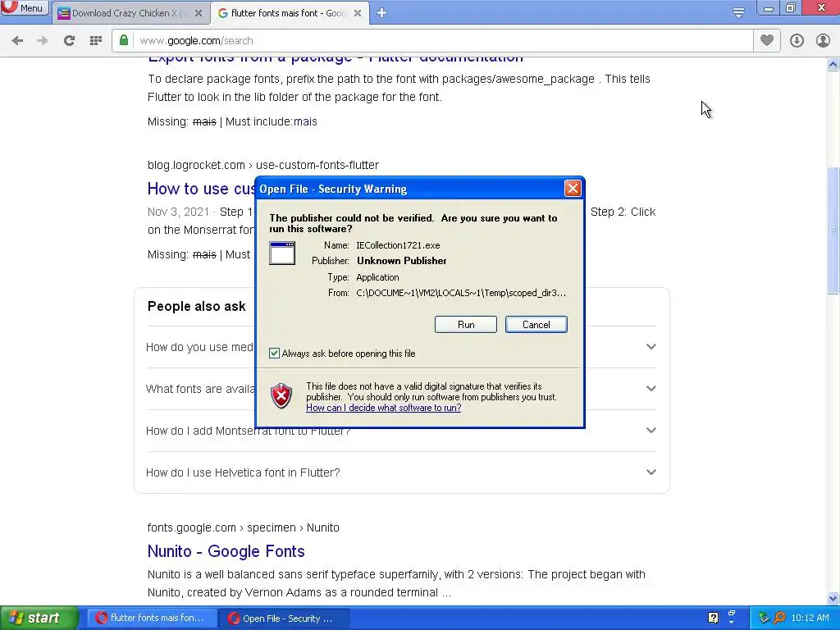Viewport: 840px width, 630px height.
Task: Add page to bookmarks with heart icon
Action: pyautogui.click(x=767, y=40)
